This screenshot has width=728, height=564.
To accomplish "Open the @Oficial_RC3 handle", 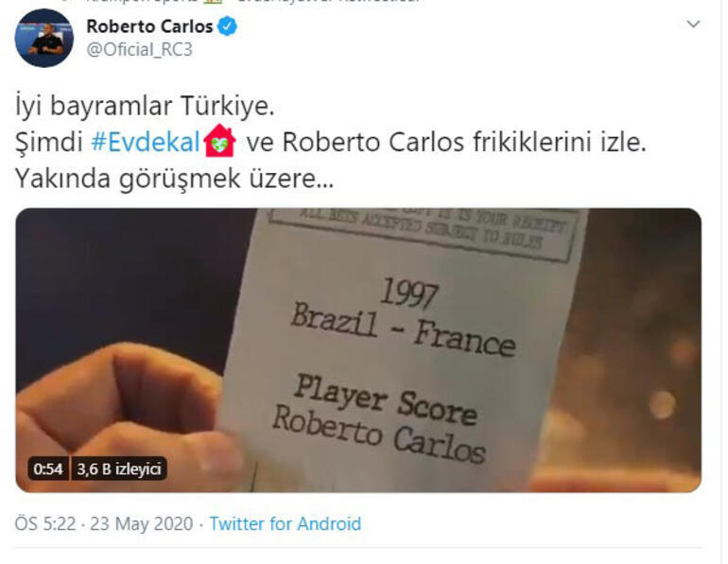I will point(139,49).
